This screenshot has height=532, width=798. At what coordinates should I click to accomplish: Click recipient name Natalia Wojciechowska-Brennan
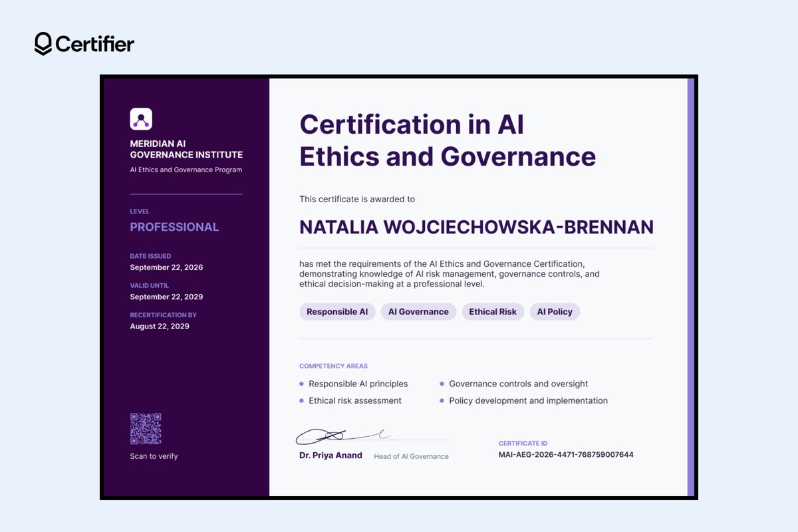(476, 227)
